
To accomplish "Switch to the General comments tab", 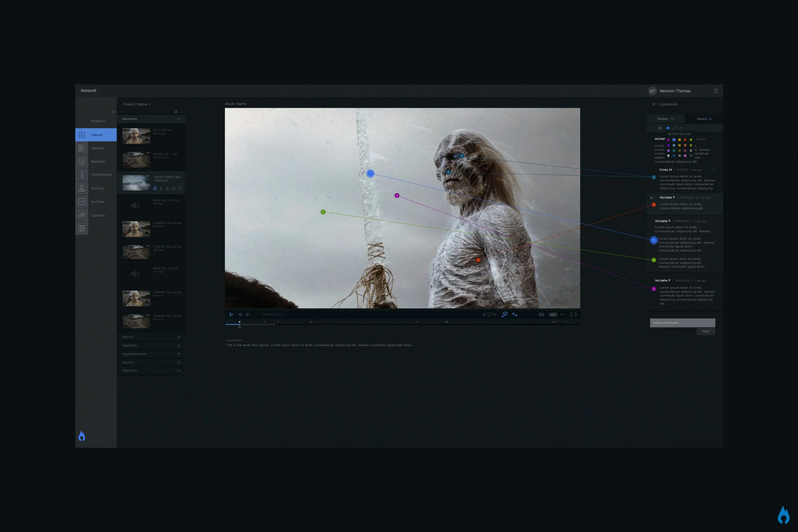I will click(x=704, y=119).
